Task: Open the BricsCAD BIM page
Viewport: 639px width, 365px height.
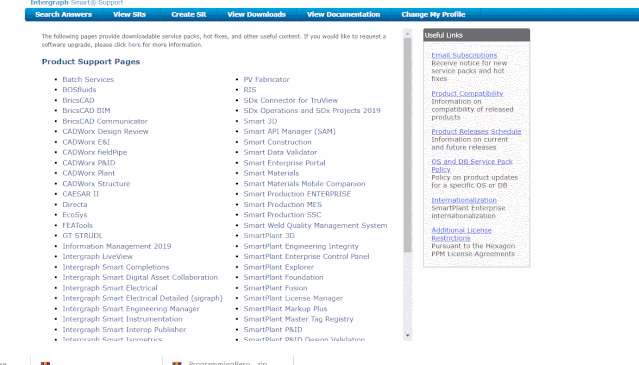Action: tap(86, 110)
